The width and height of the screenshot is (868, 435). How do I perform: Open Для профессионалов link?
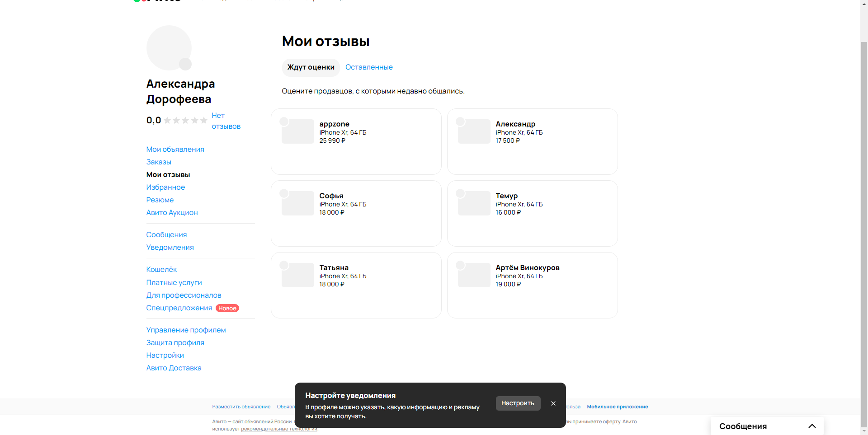pyautogui.click(x=184, y=295)
